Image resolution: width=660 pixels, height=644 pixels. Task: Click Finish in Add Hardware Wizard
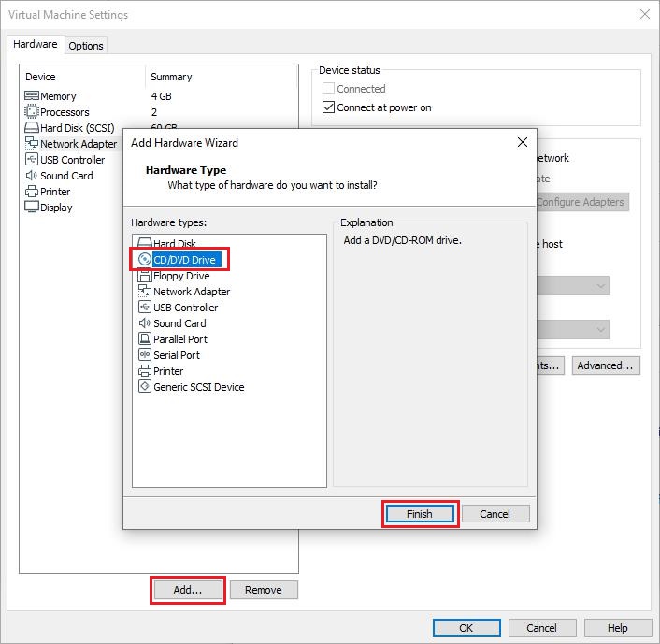(419, 514)
